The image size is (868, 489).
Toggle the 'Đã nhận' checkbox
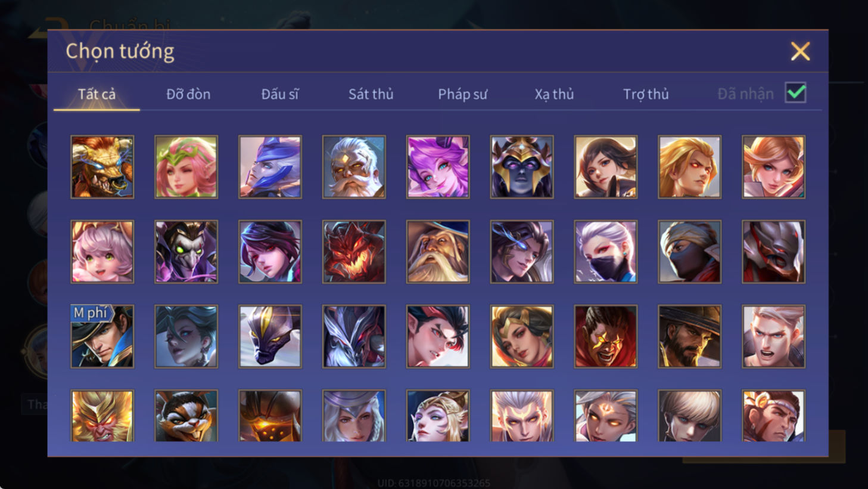click(795, 93)
